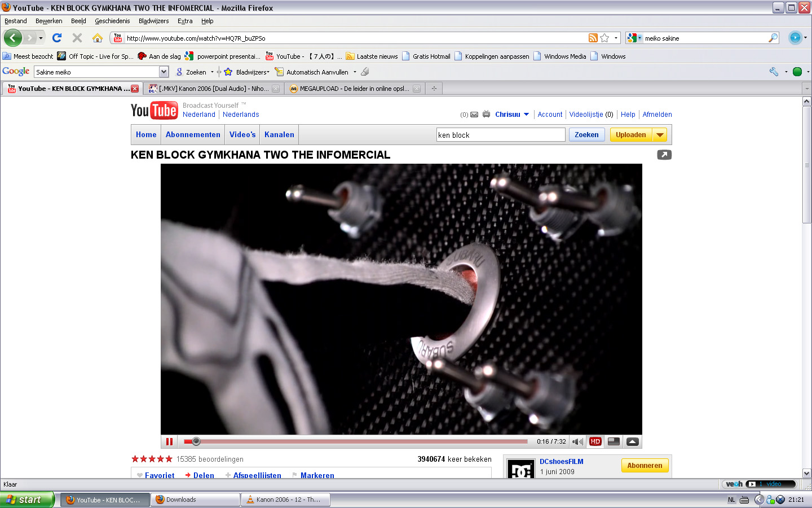Open the Bladwijzers menu in menu bar

(x=154, y=21)
